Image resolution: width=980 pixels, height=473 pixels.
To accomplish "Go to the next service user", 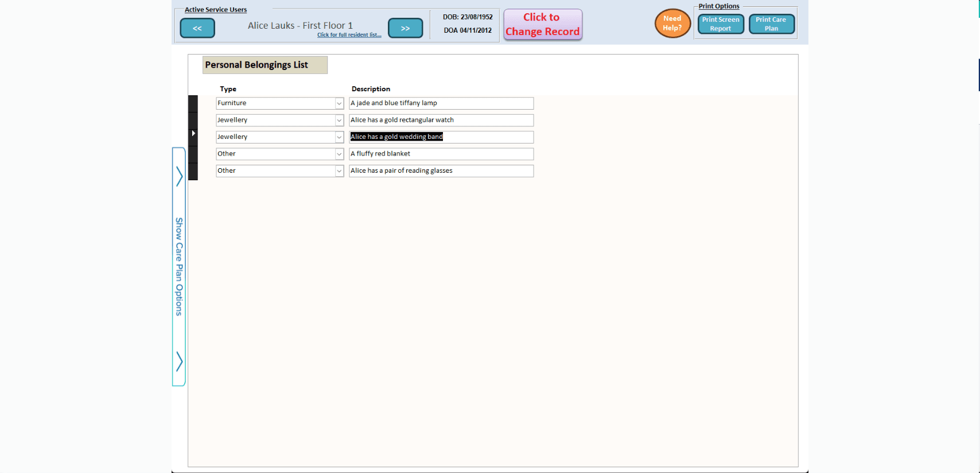I will click(x=405, y=28).
